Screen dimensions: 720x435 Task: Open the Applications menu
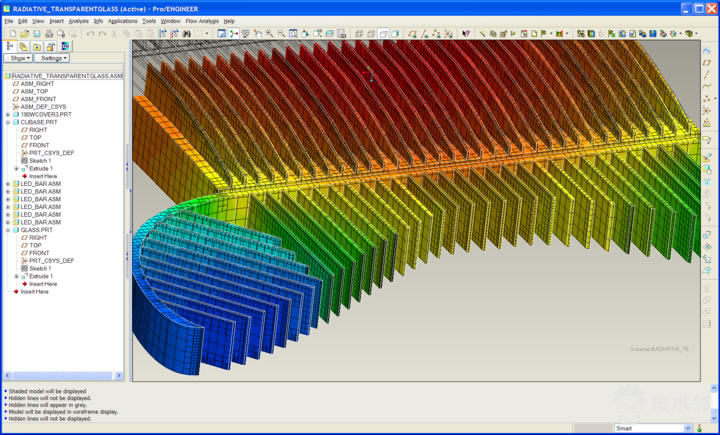click(x=122, y=20)
